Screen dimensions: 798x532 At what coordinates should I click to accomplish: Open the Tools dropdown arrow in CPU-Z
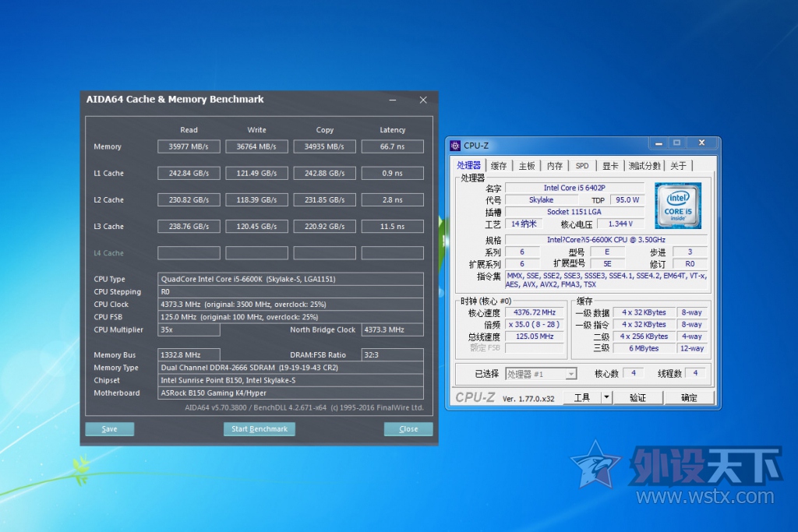click(x=606, y=397)
